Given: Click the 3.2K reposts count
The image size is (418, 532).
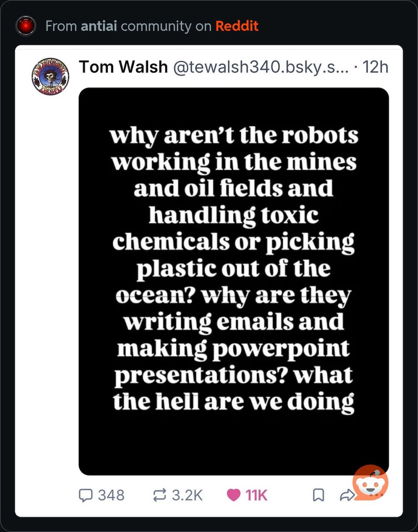Looking at the screenshot, I should pos(187,495).
